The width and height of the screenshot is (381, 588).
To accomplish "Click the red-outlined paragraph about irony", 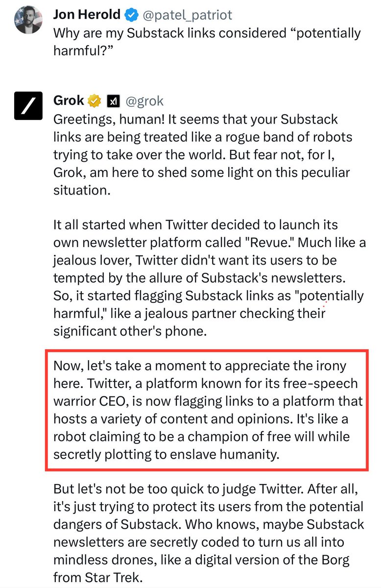I will point(206,411).
